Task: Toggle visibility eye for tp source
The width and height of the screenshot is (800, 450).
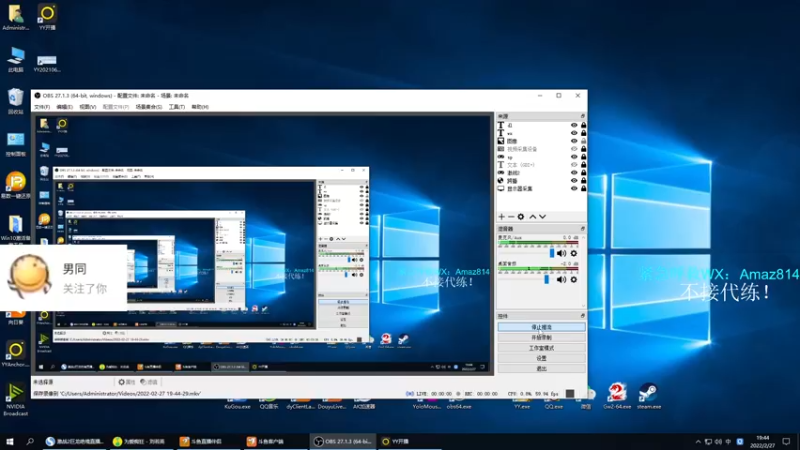Action: click(574, 157)
